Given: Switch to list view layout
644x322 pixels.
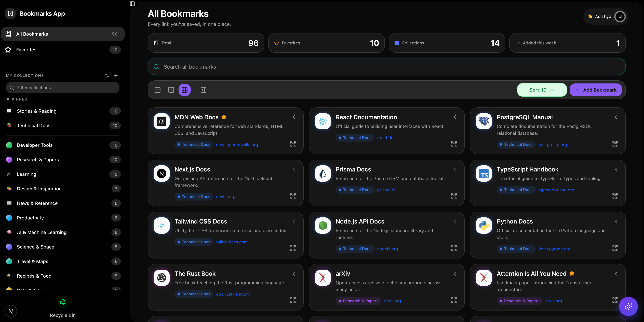Looking at the screenshot, I should (157, 90).
